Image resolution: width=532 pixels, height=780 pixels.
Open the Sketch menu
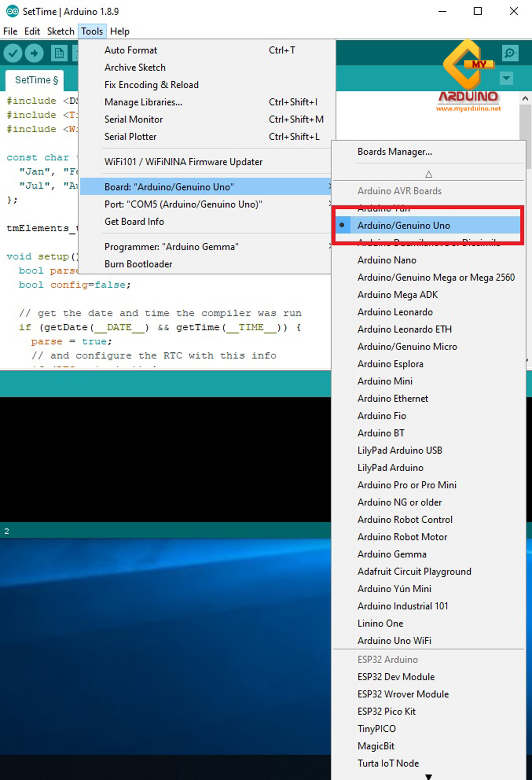pos(60,31)
